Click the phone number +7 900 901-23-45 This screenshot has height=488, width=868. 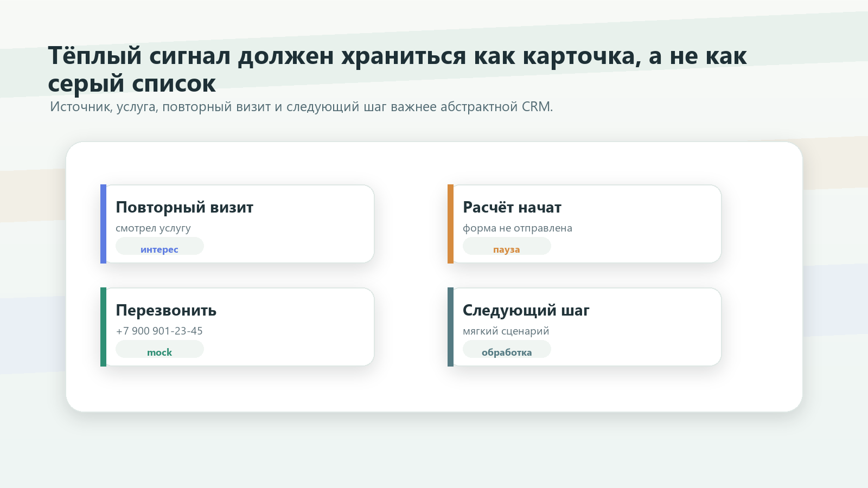[159, 331]
